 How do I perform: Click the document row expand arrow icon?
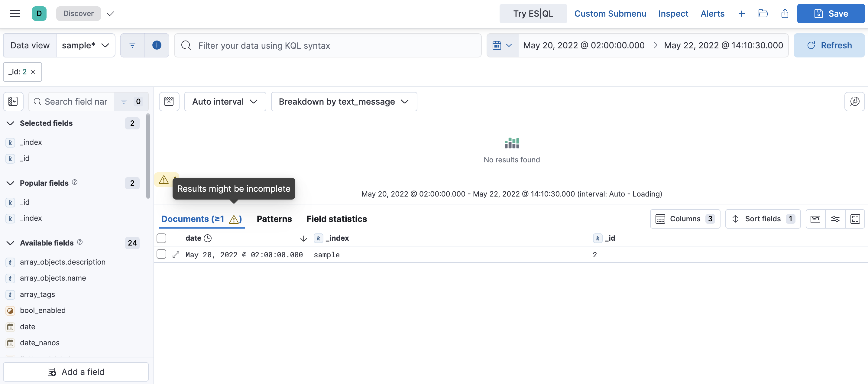[x=176, y=254]
